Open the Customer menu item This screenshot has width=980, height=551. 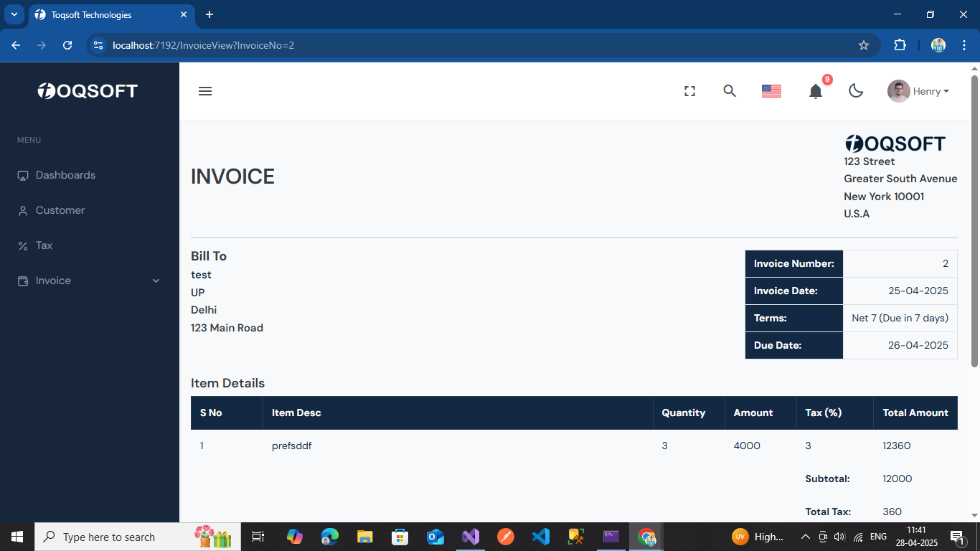[x=60, y=210]
